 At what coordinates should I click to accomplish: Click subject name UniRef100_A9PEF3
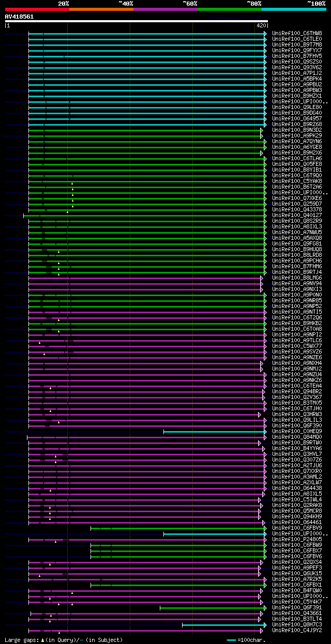point(297,568)
